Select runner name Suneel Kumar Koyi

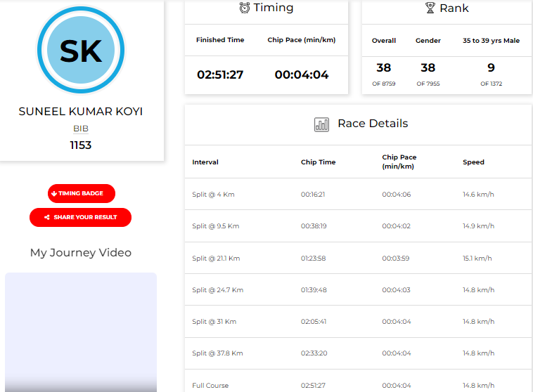81,112
